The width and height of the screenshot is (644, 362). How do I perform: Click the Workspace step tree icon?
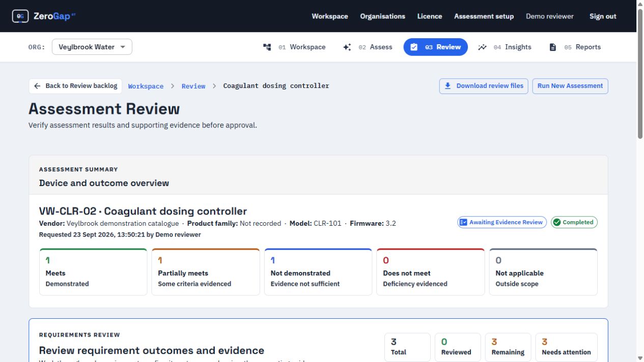point(267,47)
